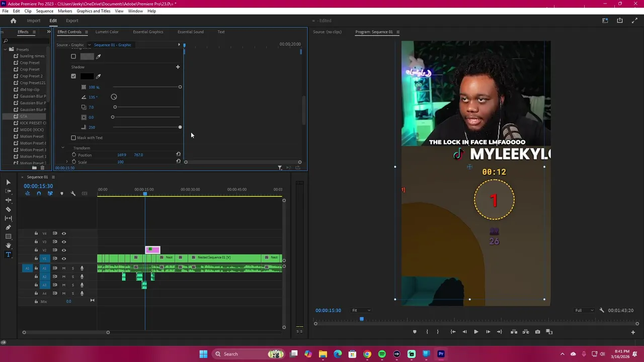Select the Ripple Edit tool
The width and height of the screenshot is (644, 362).
pos(8,200)
